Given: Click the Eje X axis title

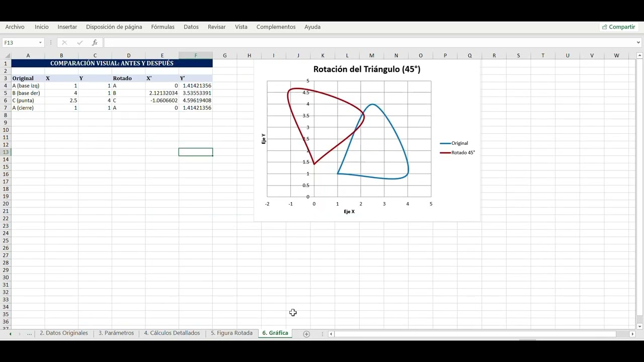Looking at the screenshot, I should pyautogui.click(x=349, y=212).
